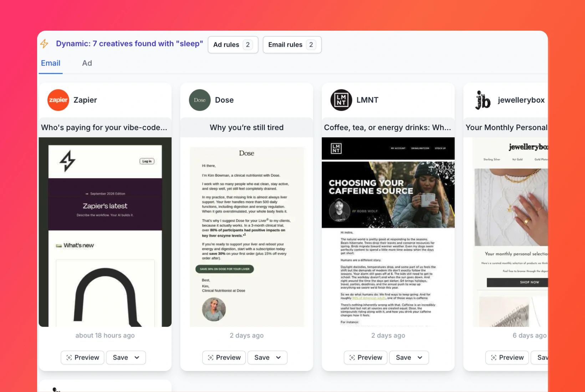Open Ad rules button
Screen dimensions: 585x392
233,45
